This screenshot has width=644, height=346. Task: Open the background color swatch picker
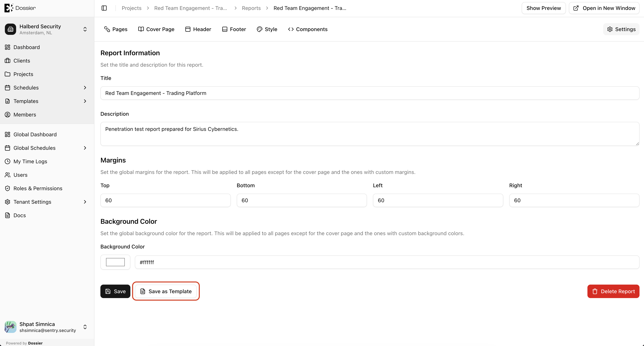(x=115, y=262)
